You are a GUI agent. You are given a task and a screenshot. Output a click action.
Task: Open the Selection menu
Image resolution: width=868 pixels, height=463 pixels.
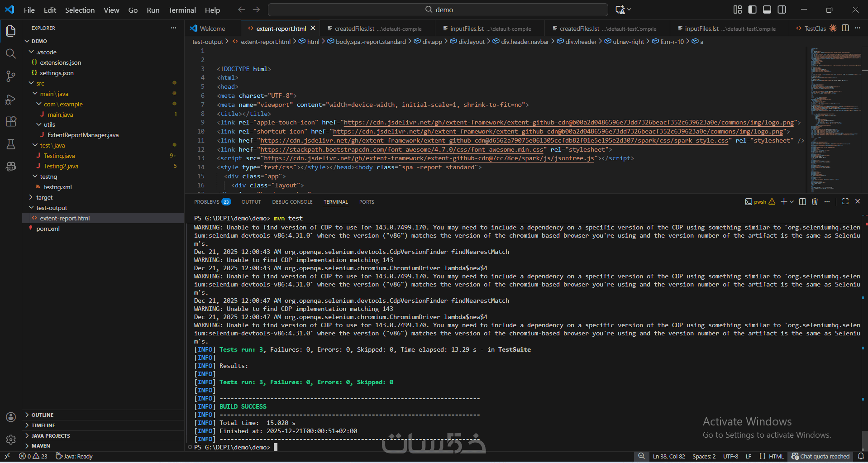(x=80, y=10)
